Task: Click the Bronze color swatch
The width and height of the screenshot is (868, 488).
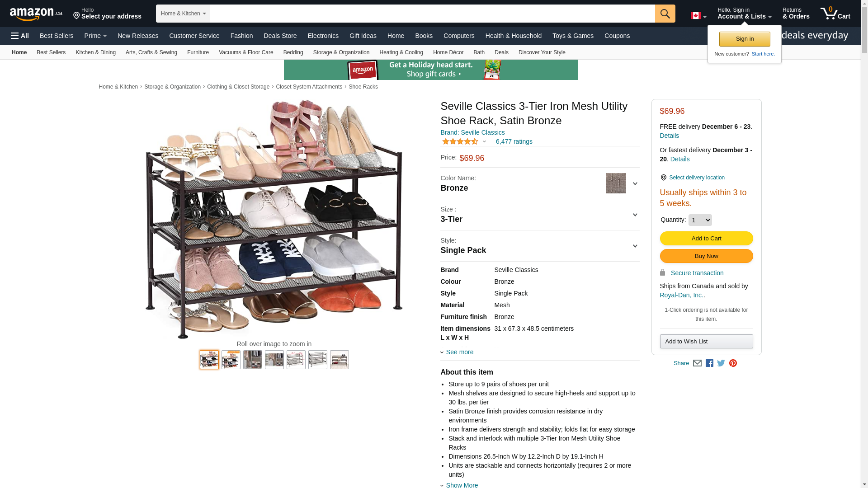Action: click(615, 183)
